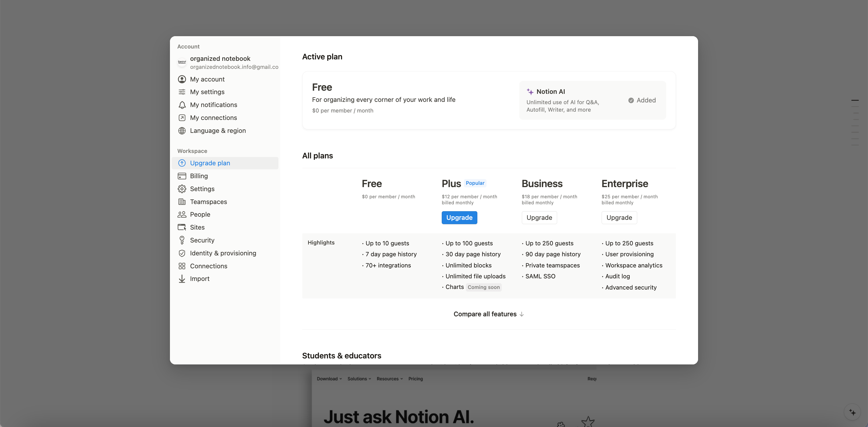Click the Import download arrow icon
Viewport: 868px width, 427px height.
[182, 279]
